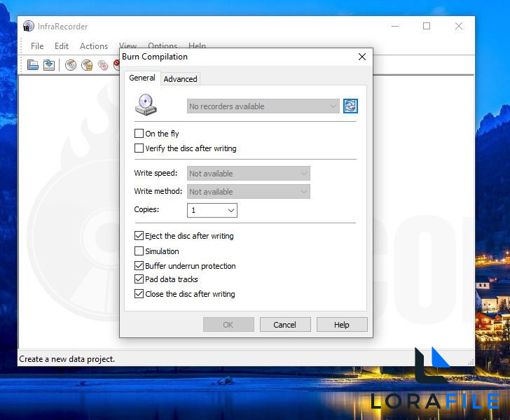Click the disc drive icon in dialog
This screenshot has width=510, height=420.
click(x=146, y=105)
